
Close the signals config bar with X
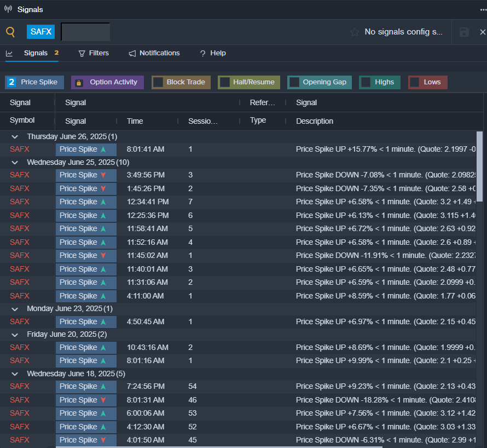483,32
